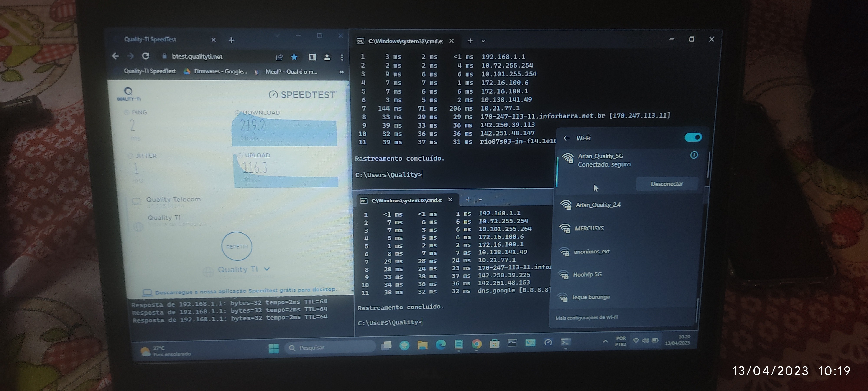
Task: Open Firmwares - Google bookmark
Action: 216,71
